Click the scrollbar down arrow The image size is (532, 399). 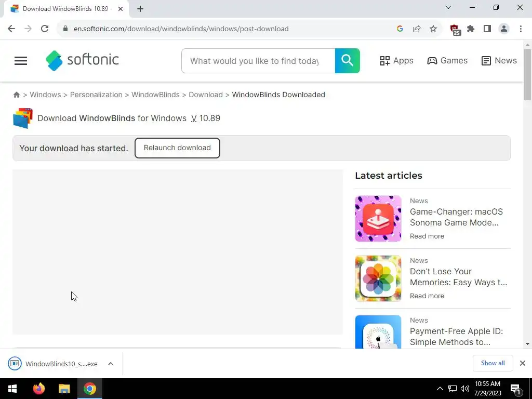coord(527,344)
